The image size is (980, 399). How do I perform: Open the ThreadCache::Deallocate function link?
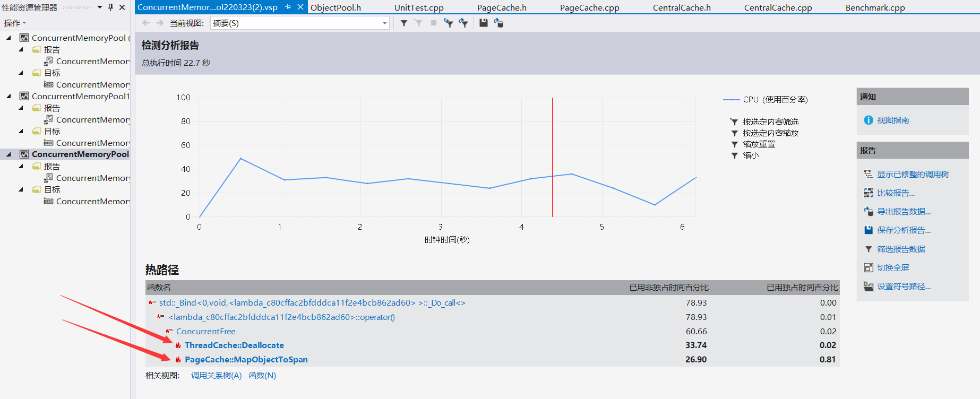pos(234,345)
